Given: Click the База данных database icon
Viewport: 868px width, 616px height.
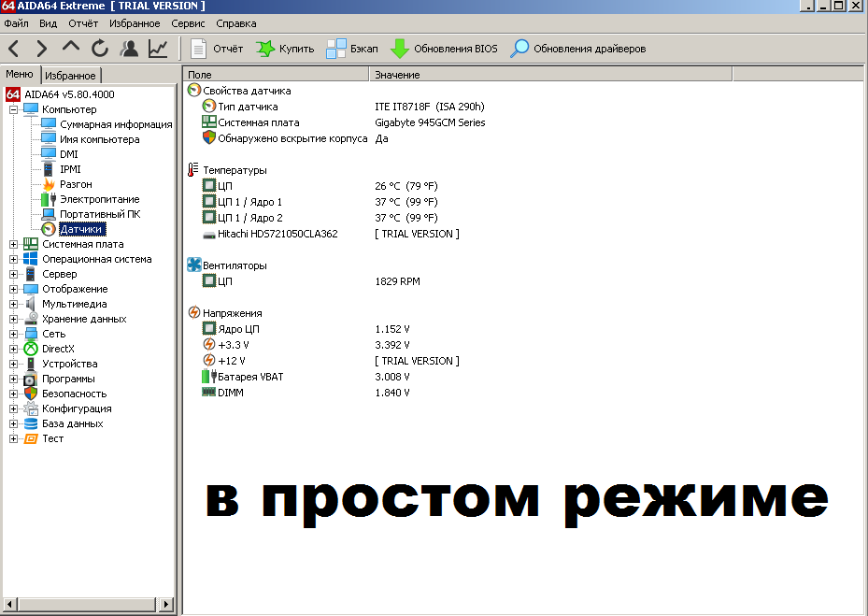Looking at the screenshot, I should pyautogui.click(x=31, y=423).
